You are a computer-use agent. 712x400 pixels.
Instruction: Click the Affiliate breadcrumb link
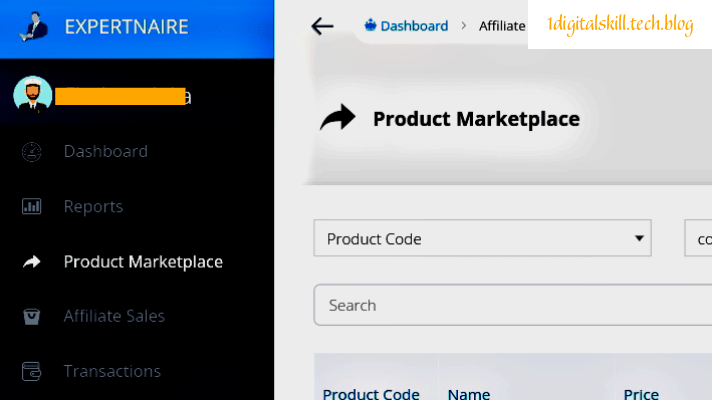tap(502, 26)
